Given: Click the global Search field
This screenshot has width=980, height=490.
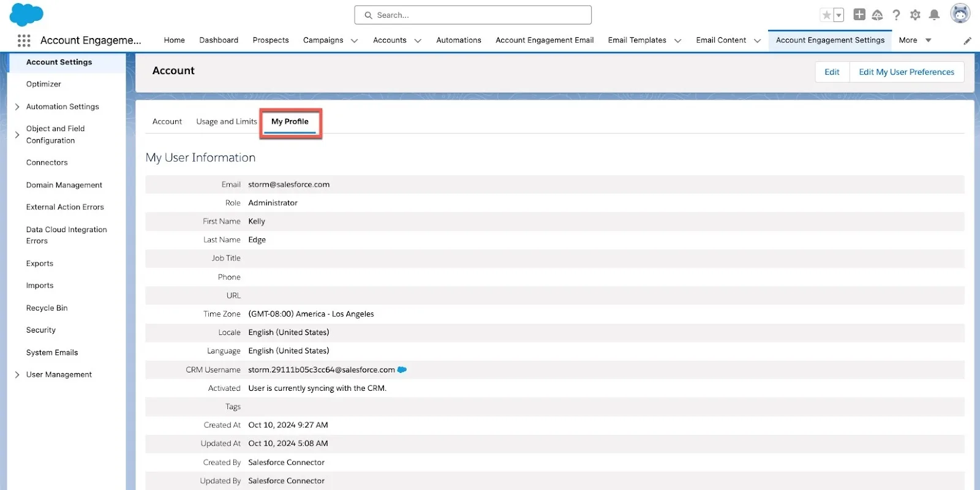Looking at the screenshot, I should pos(473,15).
